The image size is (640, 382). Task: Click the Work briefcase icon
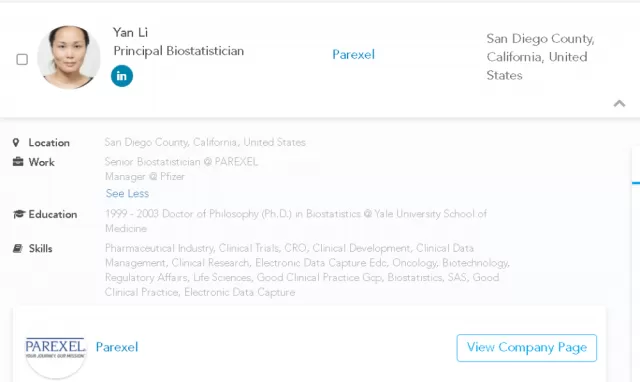[x=18, y=162]
